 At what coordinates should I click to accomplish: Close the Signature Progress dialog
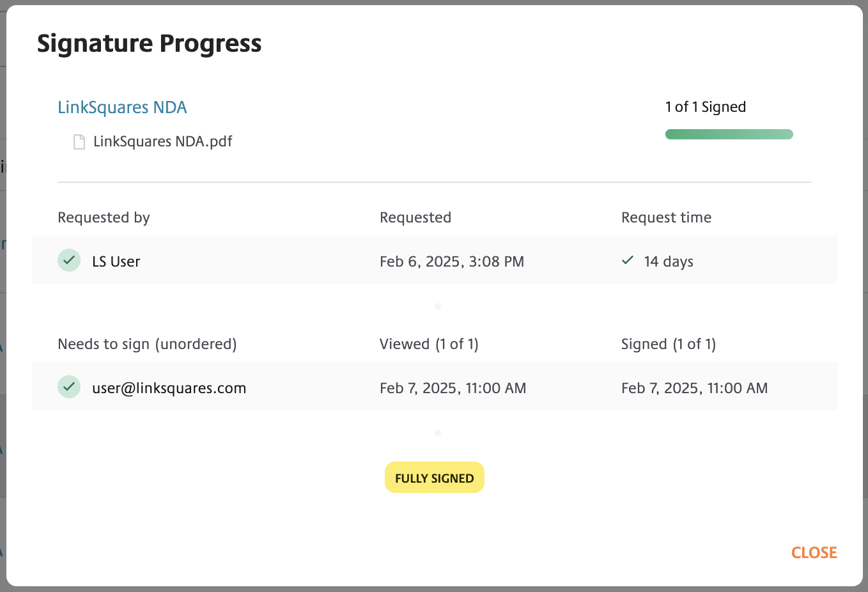pos(814,552)
